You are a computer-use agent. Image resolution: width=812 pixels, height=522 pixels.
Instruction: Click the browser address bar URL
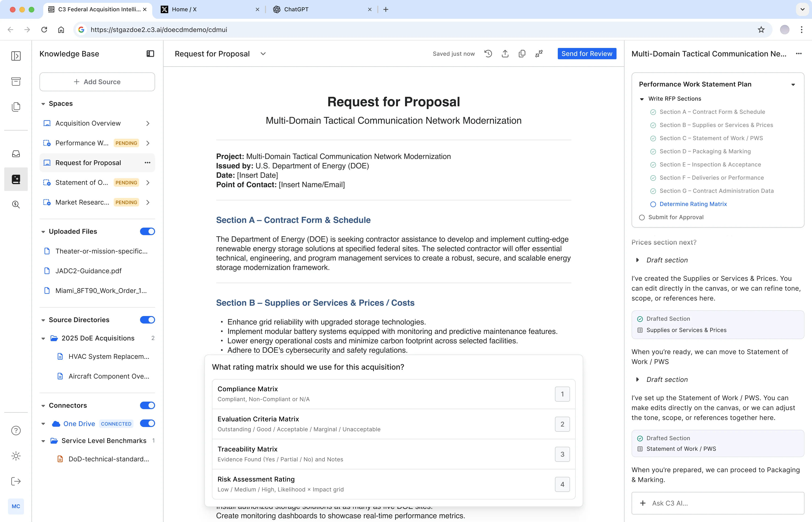click(x=159, y=29)
